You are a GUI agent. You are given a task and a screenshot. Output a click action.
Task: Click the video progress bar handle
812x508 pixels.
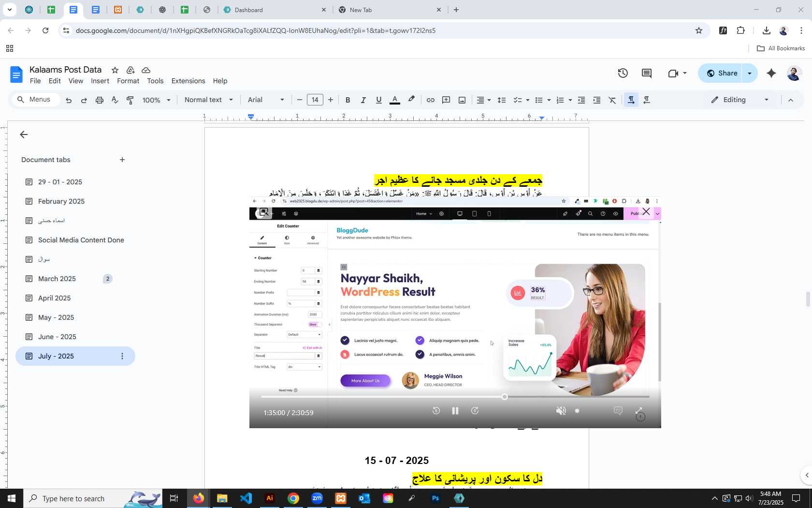point(505,397)
